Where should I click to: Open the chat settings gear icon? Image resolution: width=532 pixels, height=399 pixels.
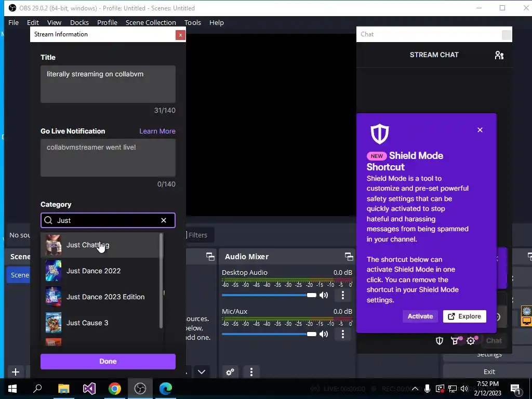pyautogui.click(x=471, y=341)
